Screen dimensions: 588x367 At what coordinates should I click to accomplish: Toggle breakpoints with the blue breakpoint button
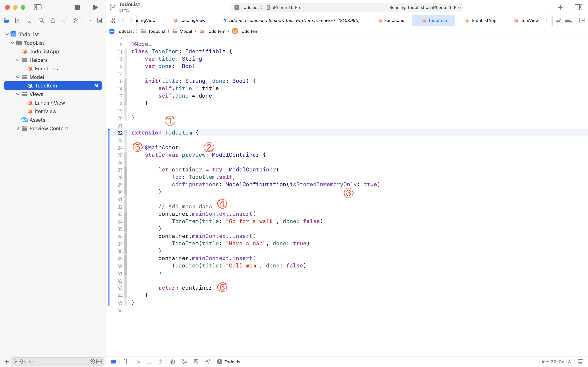click(113, 361)
